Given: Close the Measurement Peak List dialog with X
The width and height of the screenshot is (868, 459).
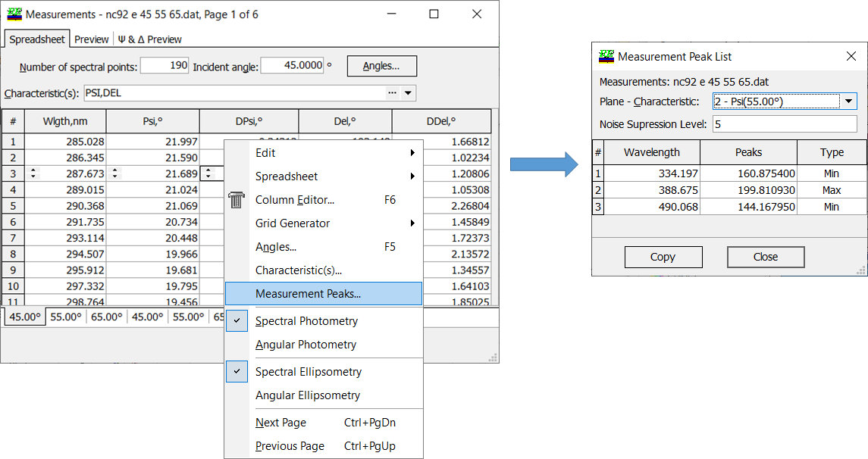Looking at the screenshot, I should coord(851,56).
